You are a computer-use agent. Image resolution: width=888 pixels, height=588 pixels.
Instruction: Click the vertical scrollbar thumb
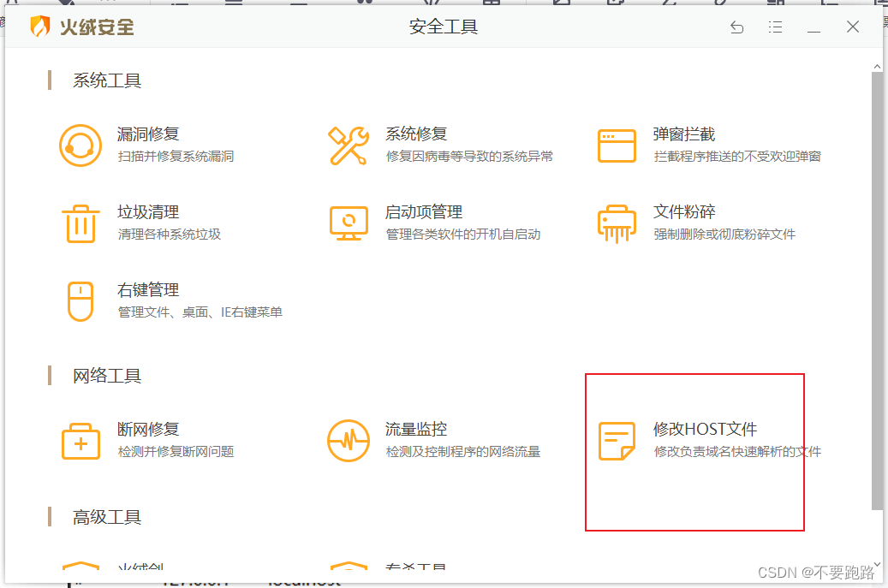pyautogui.click(x=877, y=291)
